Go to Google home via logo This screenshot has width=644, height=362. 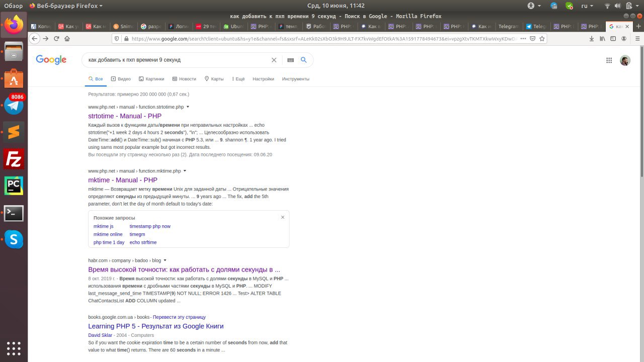point(51,60)
